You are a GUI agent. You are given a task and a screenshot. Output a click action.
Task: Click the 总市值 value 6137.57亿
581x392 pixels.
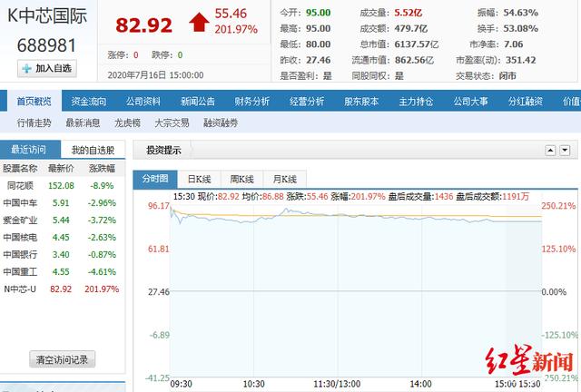(417, 44)
